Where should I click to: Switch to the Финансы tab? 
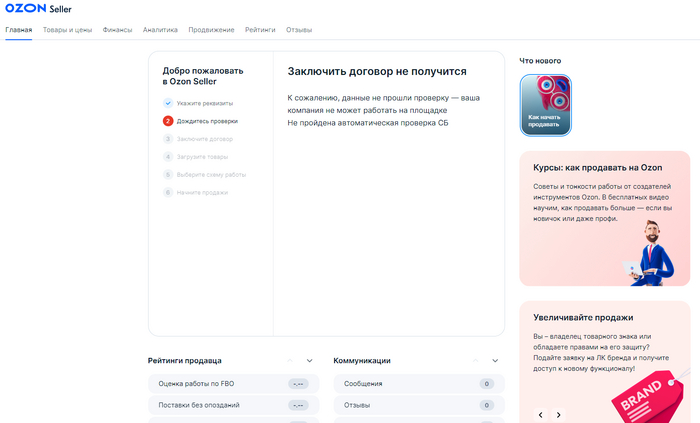point(117,30)
